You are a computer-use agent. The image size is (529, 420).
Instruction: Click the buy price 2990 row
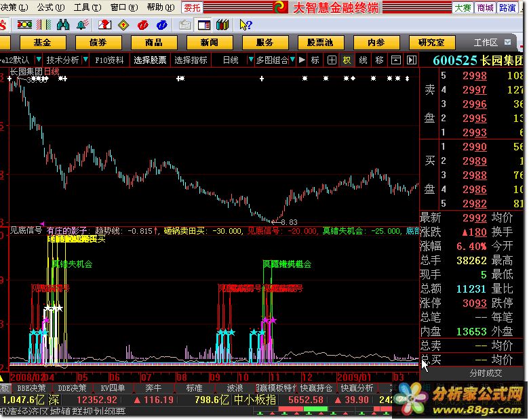point(482,146)
